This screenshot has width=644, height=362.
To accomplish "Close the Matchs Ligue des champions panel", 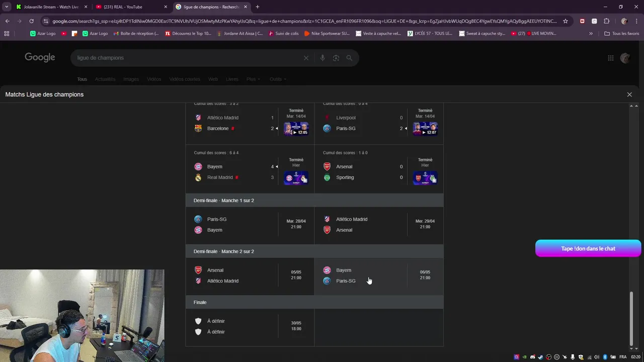I will pos(629,95).
